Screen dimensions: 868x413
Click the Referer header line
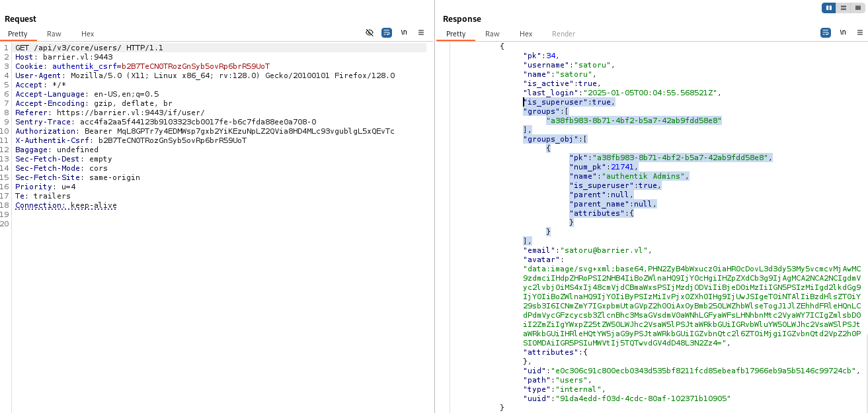click(x=110, y=113)
